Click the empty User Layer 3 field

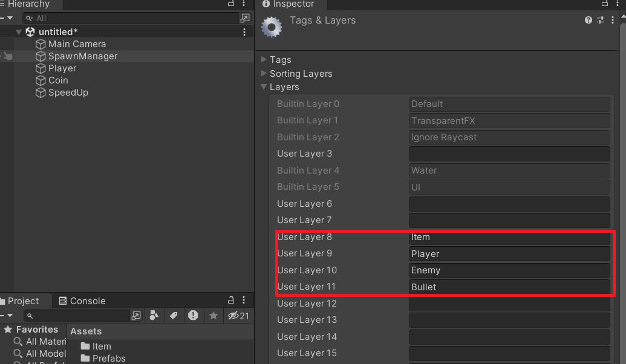(509, 154)
